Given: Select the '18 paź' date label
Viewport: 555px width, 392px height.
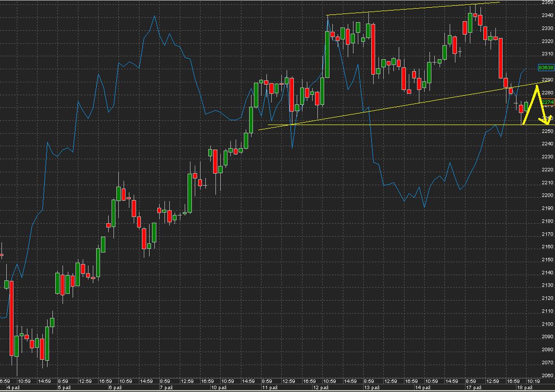Looking at the screenshot, I should pyautogui.click(x=525, y=388).
